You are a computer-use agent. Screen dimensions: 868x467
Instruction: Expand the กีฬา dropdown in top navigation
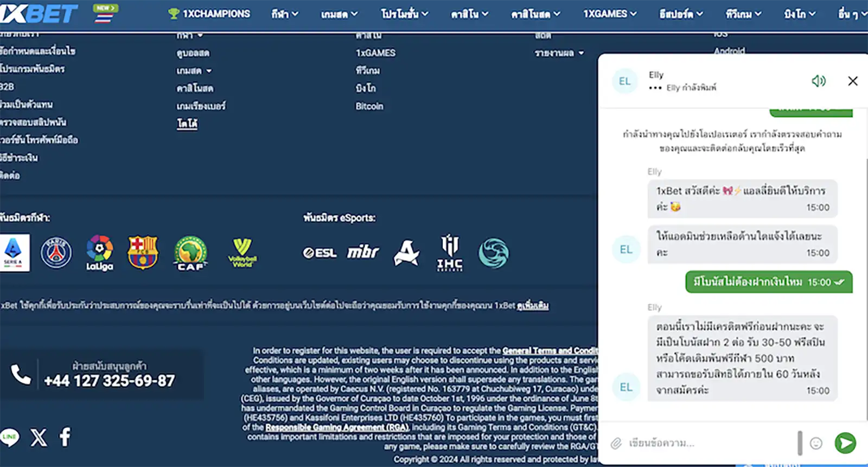285,14
